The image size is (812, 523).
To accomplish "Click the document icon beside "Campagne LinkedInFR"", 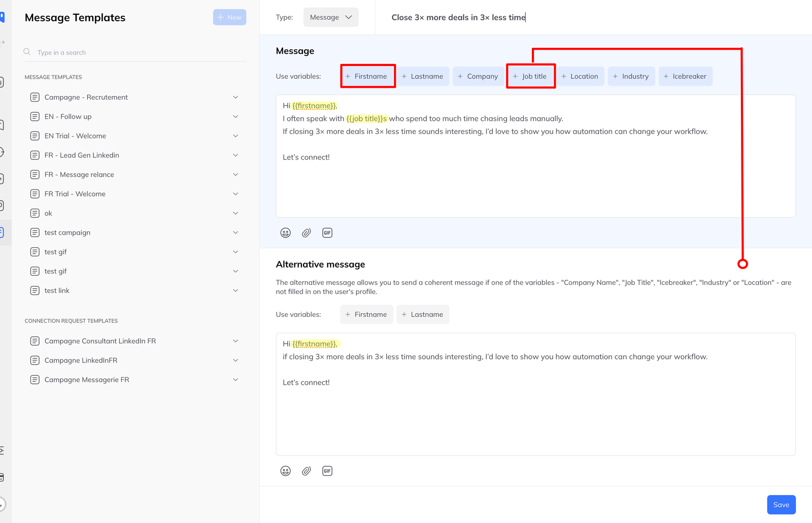I will (x=35, y=361).
